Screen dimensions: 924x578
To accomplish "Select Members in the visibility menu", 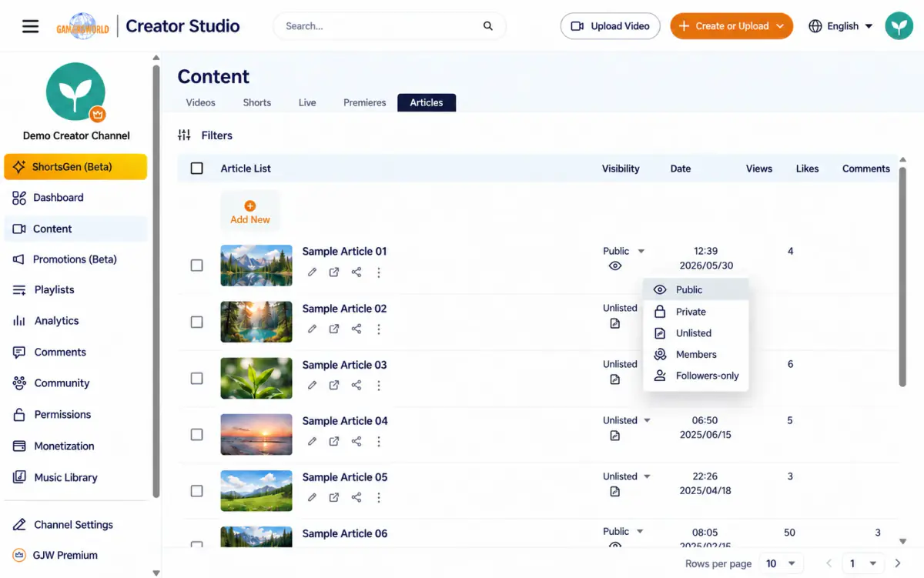I will point(696,355).
